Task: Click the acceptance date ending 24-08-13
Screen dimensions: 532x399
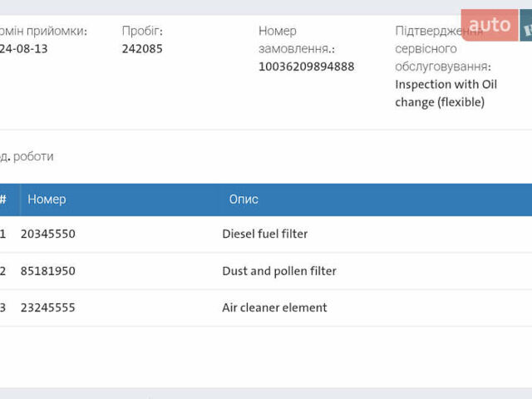Action: [x=23, y=49]
